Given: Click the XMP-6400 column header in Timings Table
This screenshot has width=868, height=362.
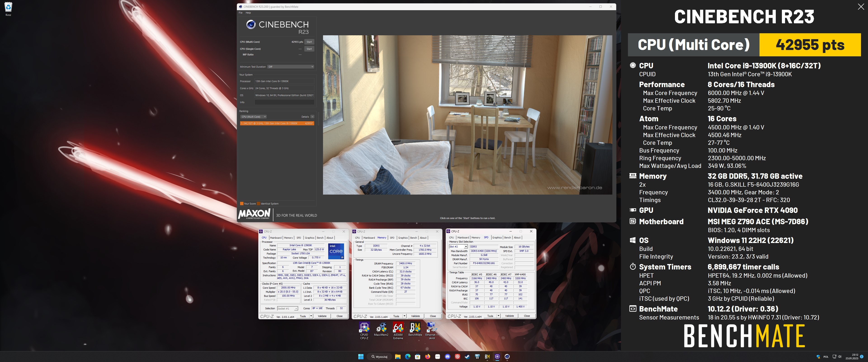Looking at the screenshot, I should point(520,274).
